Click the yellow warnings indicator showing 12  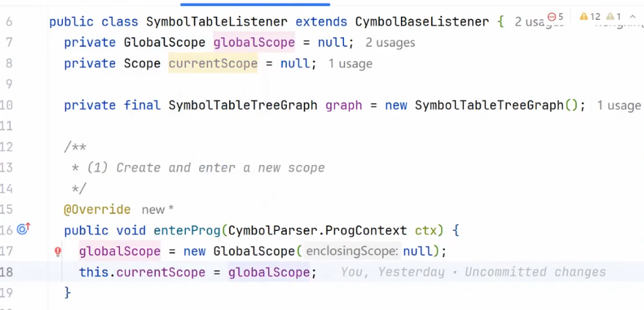click(590, 16)
